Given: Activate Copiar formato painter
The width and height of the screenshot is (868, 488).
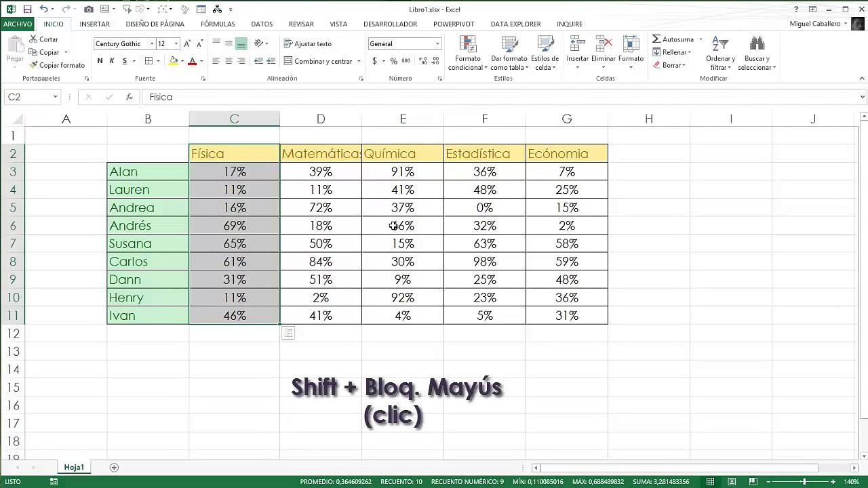Looking at the screenshot, I should tap(57, 65).
